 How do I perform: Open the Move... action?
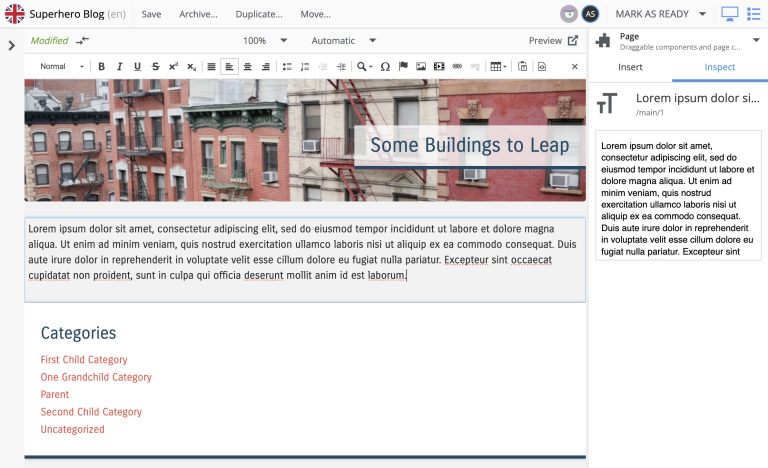[x=315, y=14]
